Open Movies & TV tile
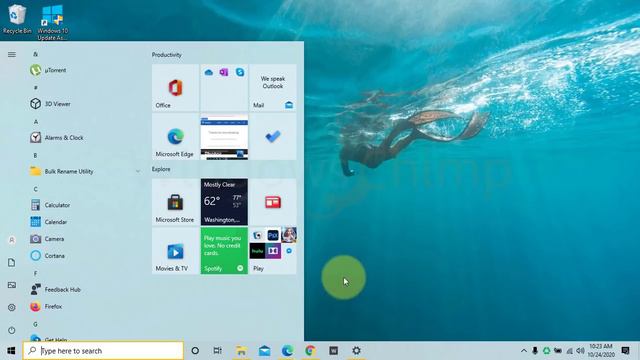Screen dimensions: 640x360 click(x=176, y=251)
